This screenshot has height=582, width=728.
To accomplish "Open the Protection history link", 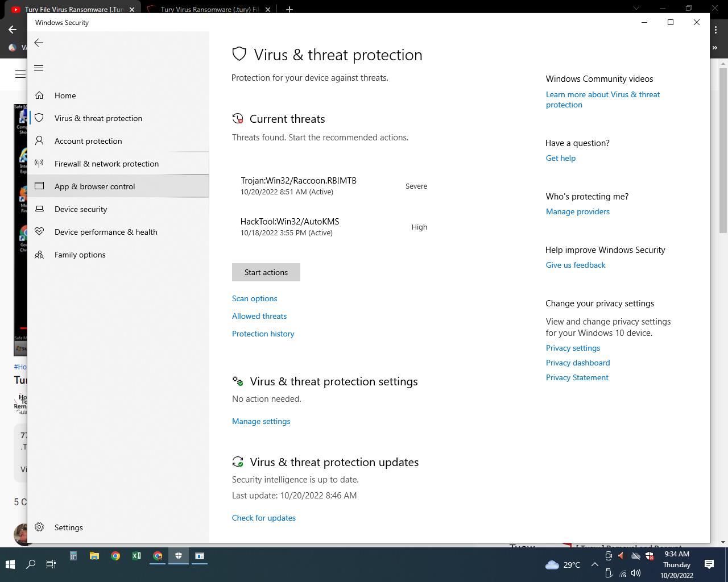I will click(x=263, y=334).
